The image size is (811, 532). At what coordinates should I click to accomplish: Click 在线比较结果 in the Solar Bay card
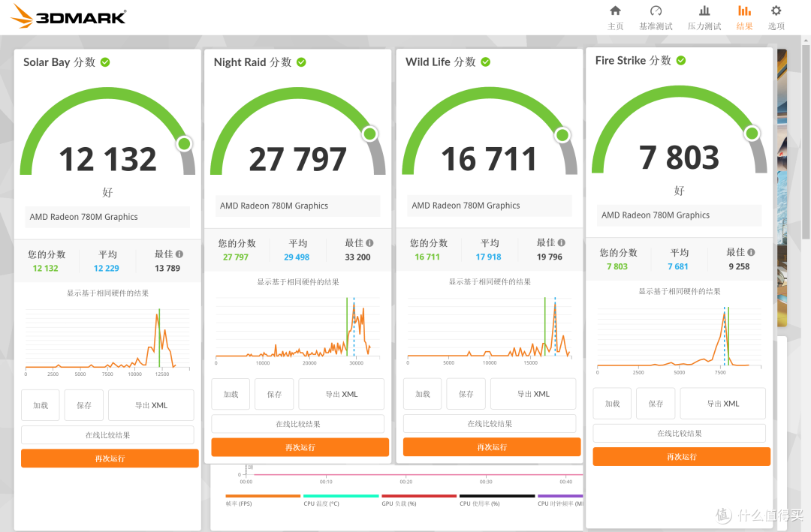coord(107,434)
